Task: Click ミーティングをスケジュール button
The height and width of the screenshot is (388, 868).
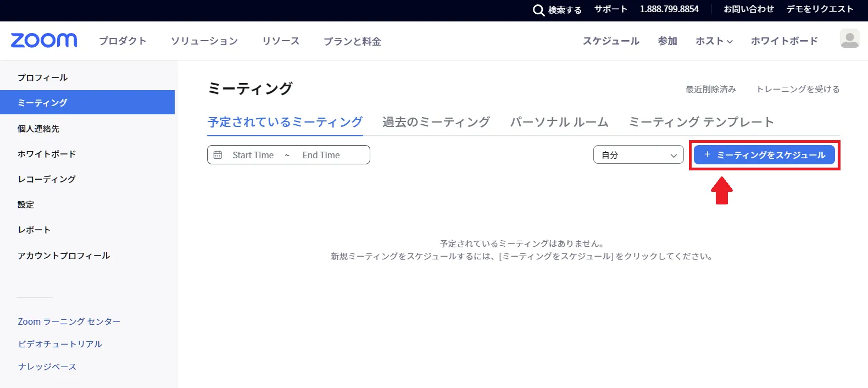Action: pos(764,155)
